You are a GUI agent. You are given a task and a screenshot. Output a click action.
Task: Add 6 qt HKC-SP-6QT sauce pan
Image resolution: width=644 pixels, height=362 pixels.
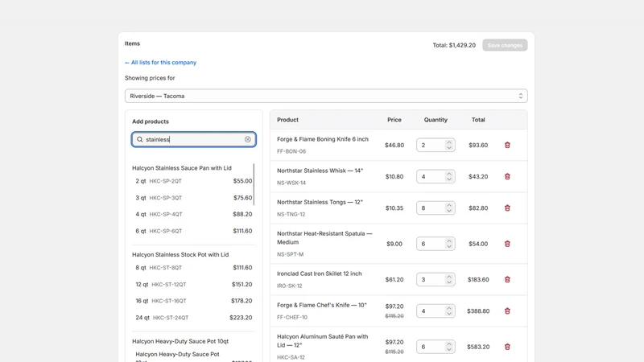pyautogui.click(x=194, y=231)
